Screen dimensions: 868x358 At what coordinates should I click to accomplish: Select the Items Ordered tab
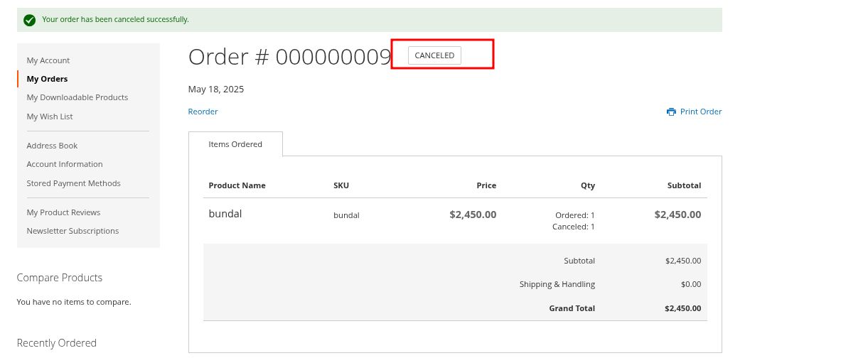tap(235, 144)
